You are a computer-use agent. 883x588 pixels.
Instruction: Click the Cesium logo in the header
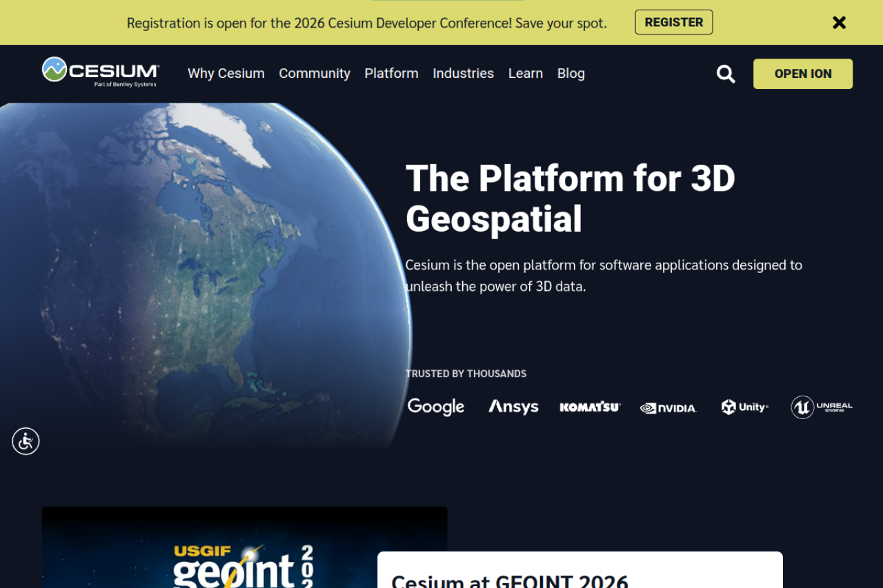101,72
